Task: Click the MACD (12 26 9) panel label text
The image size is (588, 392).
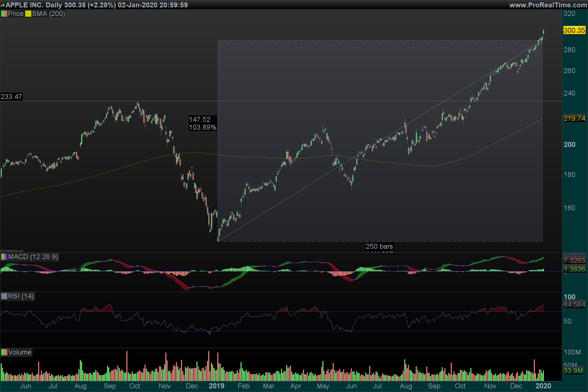Action: 33,257
